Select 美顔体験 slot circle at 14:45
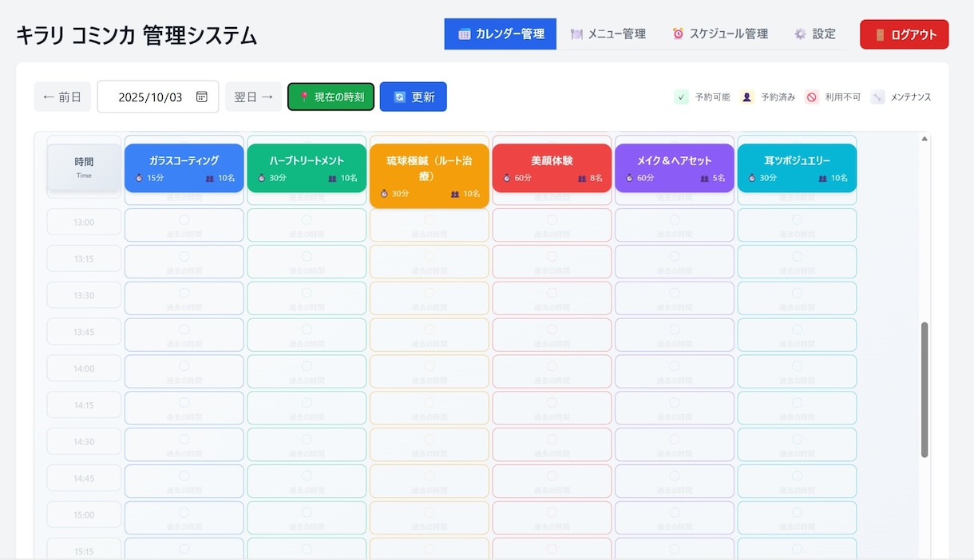 [552, 476]
